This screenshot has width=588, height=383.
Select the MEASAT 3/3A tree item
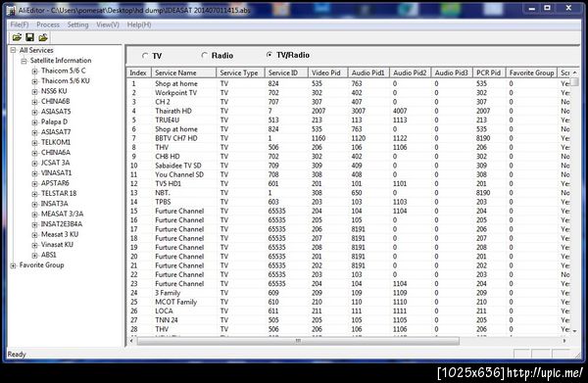(62, 214)
